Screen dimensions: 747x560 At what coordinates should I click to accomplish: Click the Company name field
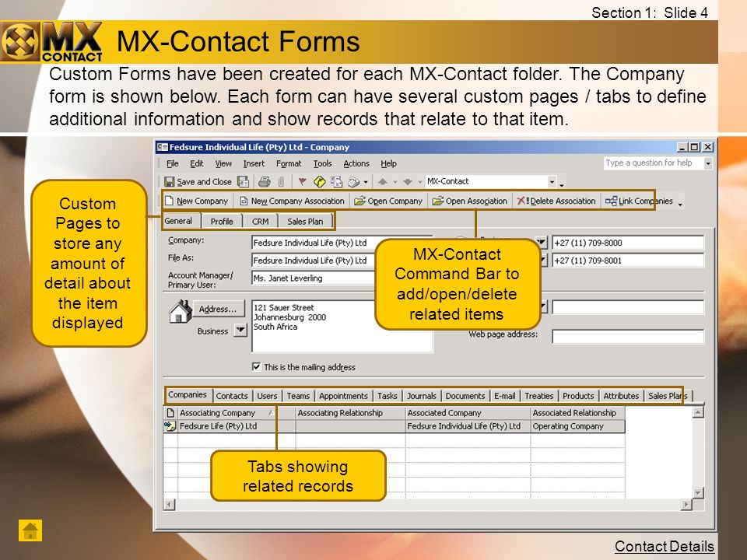pyautogui.click(x=342, y=243)
